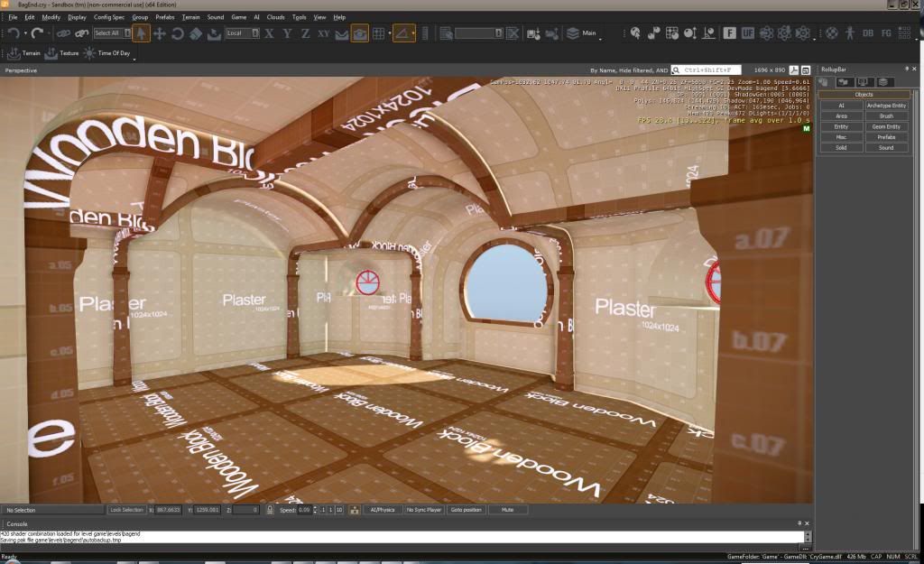Activate the Rotate tool
The image size is (924, 564).
click(178, 33)
